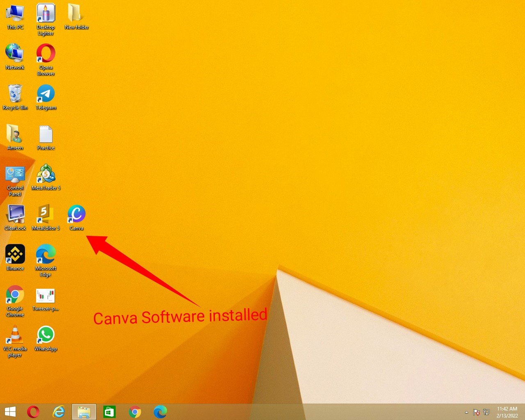The height and width of the screenshot is (420, 525).
Task: Select the Microsoft Edge desktop shortcut
Action: [x=46, y=260]
